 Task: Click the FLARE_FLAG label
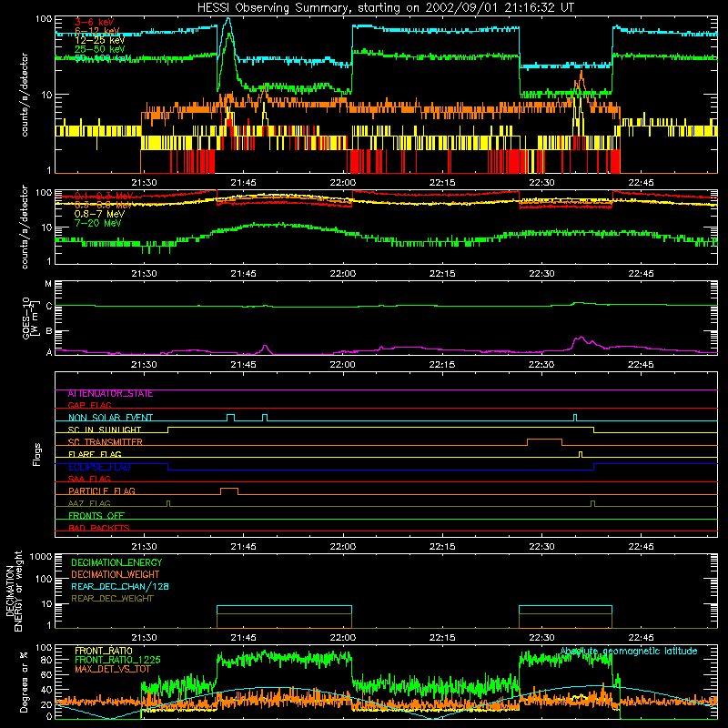tap(95, 454)
